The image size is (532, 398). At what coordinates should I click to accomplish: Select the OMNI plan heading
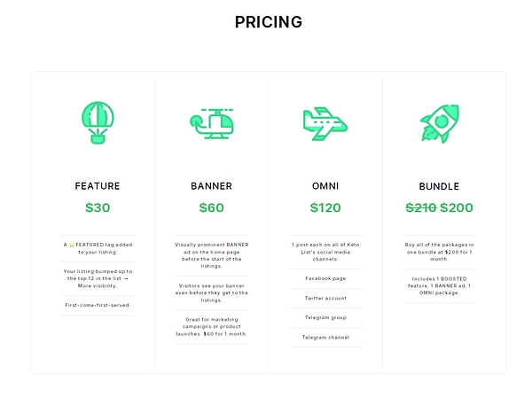(325, 186)
